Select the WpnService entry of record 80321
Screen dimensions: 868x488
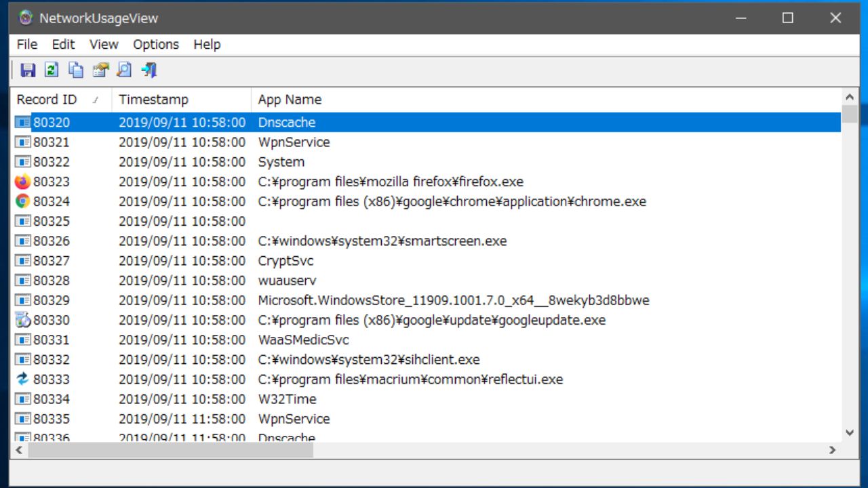pos(294,142)
